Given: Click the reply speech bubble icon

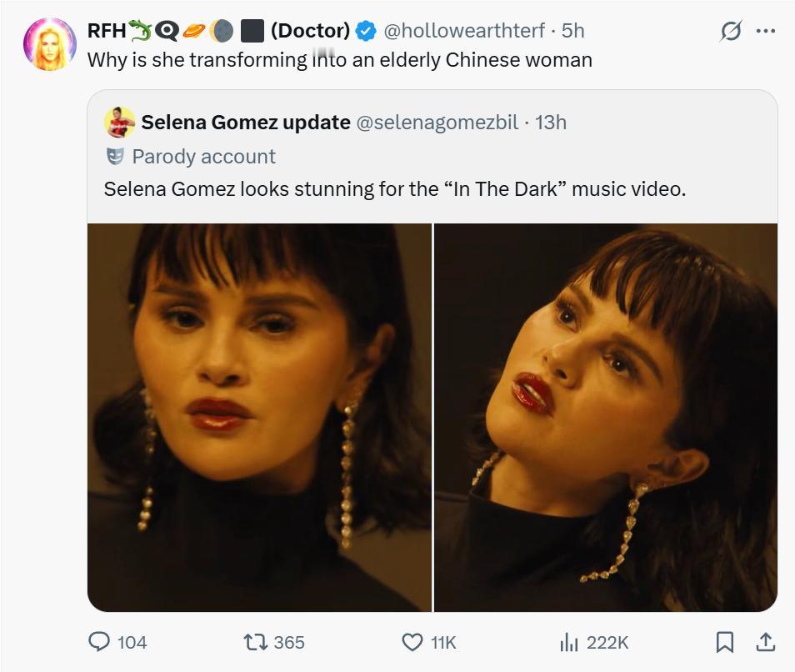Looking at the screenshot, I should [100, 641].
